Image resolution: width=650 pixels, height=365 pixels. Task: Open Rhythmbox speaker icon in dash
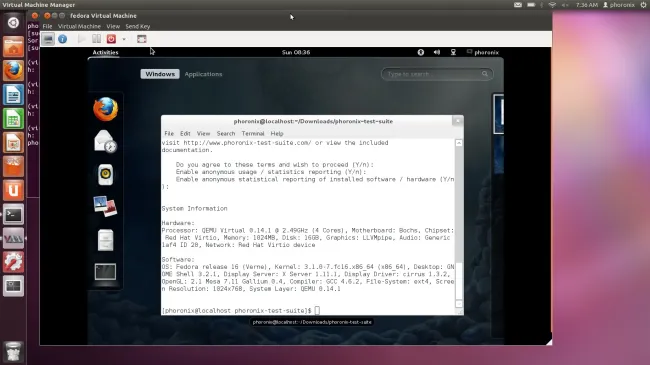click(105, 175)
